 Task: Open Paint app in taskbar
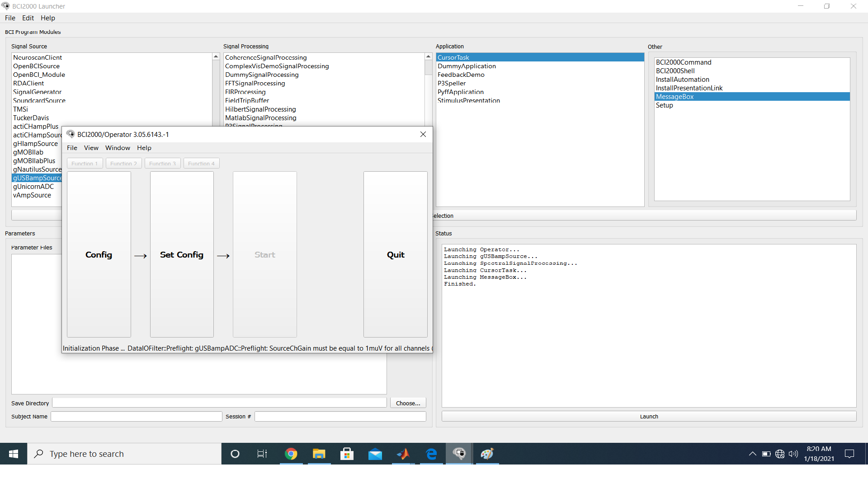487,454
